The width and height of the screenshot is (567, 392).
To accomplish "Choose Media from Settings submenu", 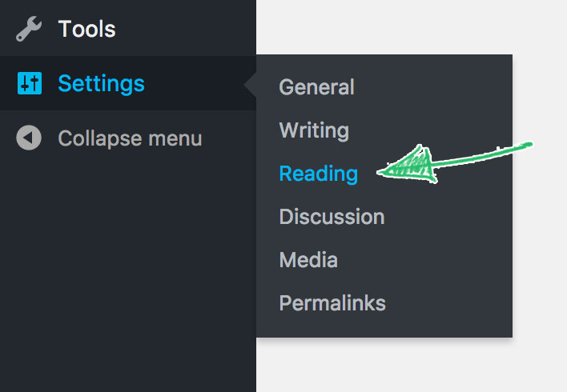I will (308, 260).
